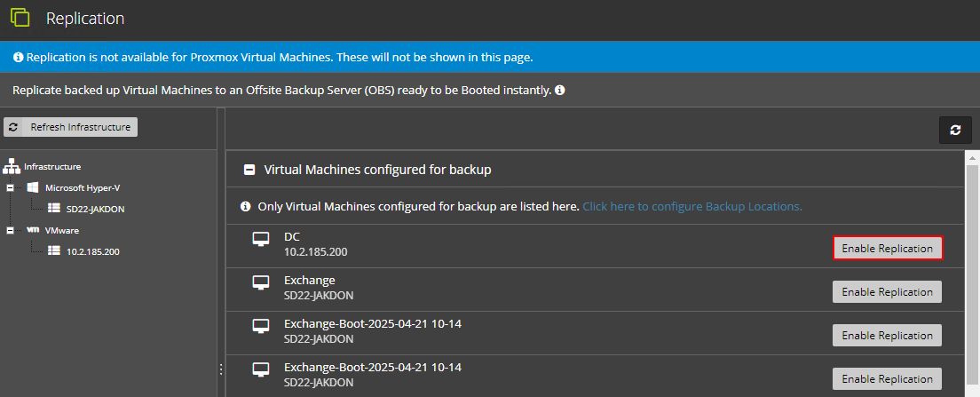Click the info icon after 'Booted instantly'

coord(560,90)
